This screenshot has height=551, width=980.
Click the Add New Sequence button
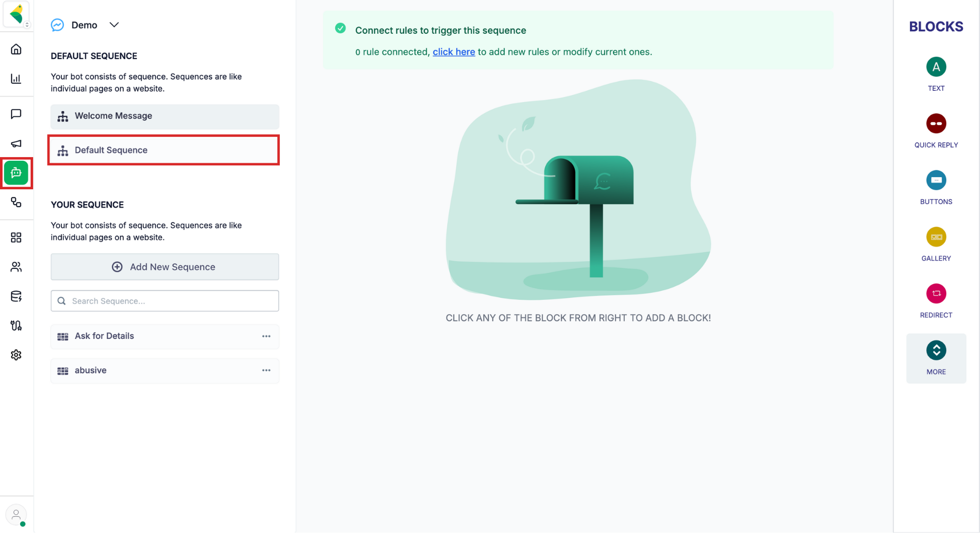pyautogui.click(x=165, y=267)
